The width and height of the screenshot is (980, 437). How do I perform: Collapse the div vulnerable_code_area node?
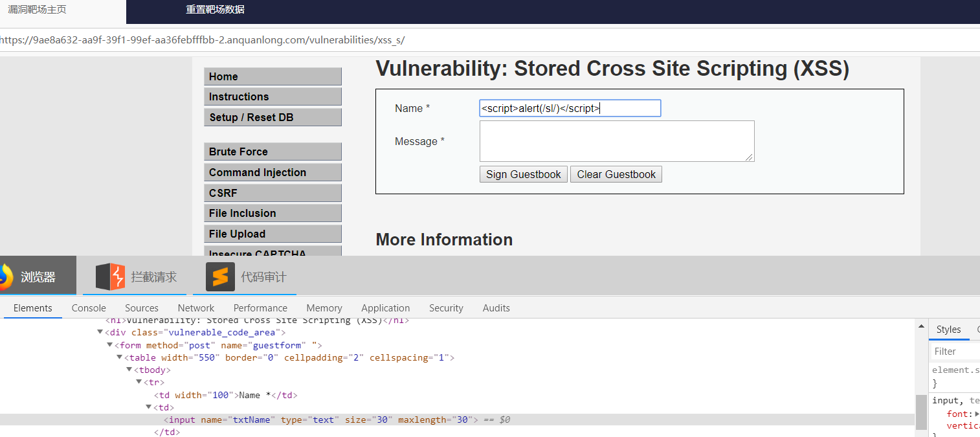(100, 332)
